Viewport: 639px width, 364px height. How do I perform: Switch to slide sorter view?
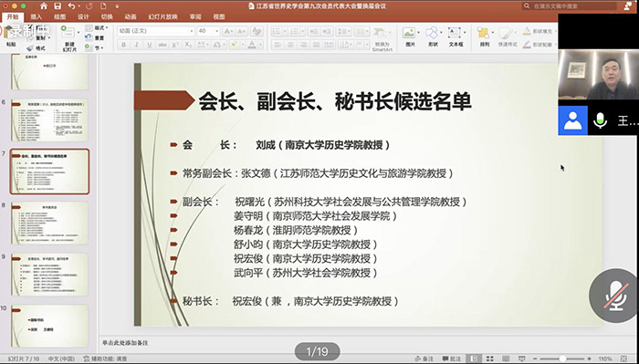[490, 359]
